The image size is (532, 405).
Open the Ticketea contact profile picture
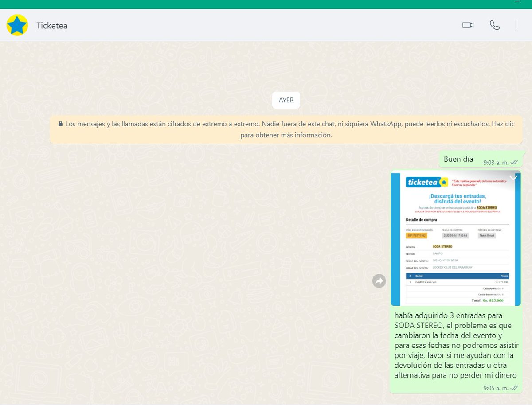pos(17,25)
